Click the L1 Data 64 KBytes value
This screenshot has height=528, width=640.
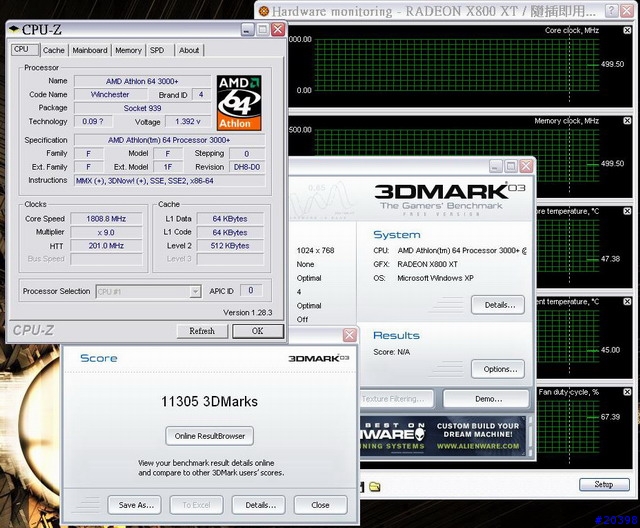point(230,219)
